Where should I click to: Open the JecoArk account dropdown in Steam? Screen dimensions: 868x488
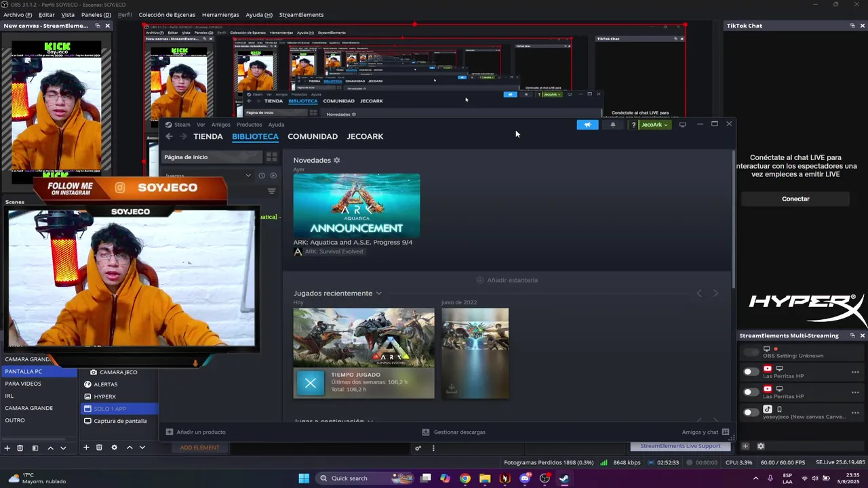[654, 125]
